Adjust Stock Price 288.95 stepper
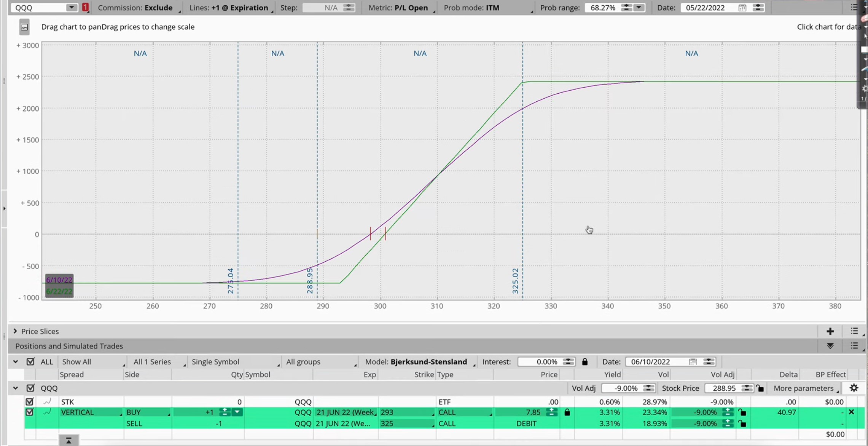 (747, 388)
